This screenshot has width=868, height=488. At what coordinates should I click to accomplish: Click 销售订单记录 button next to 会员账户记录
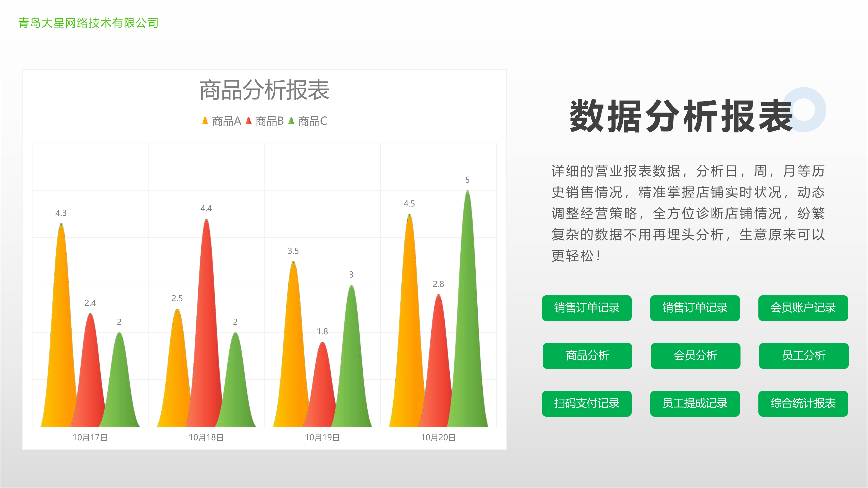coord(695,308)
